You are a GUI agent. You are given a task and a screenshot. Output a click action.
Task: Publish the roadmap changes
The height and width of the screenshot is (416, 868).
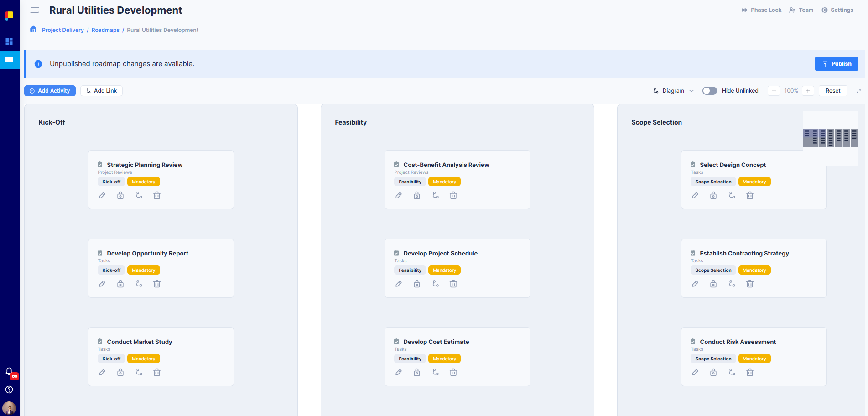[x=836, y=63]
